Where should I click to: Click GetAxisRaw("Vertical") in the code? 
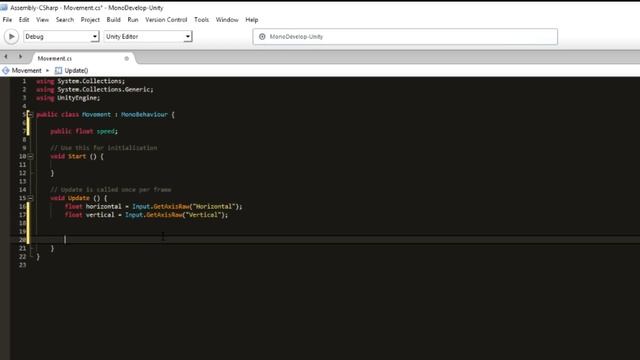tap(185, 215)
